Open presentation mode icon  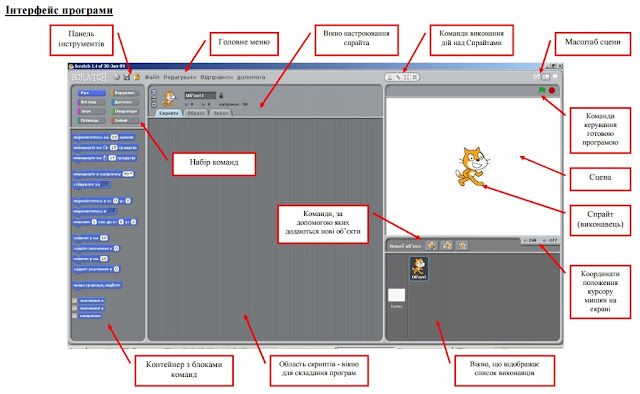click(x=555, y=77)
